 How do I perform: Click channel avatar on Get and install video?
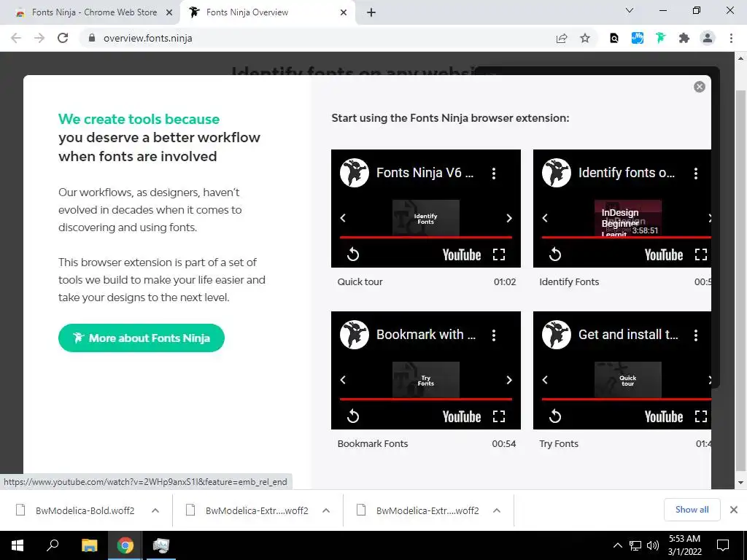(x=557, y=335)
